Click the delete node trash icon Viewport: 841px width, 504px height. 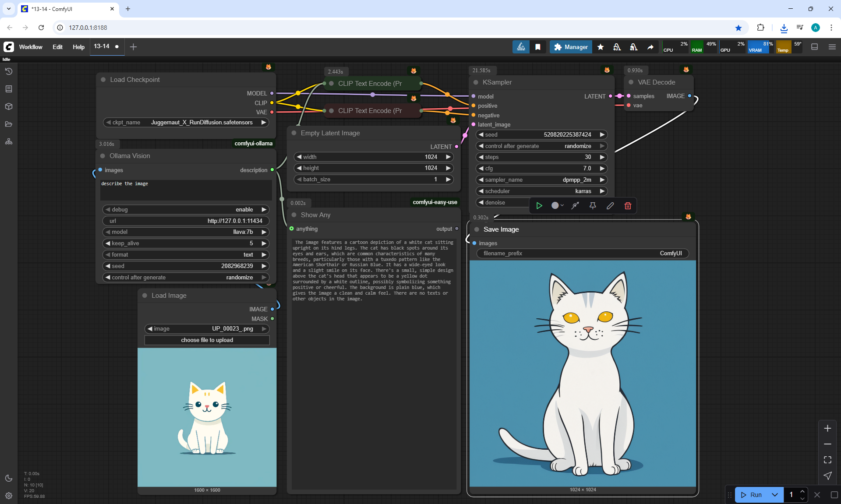[628, 206]
